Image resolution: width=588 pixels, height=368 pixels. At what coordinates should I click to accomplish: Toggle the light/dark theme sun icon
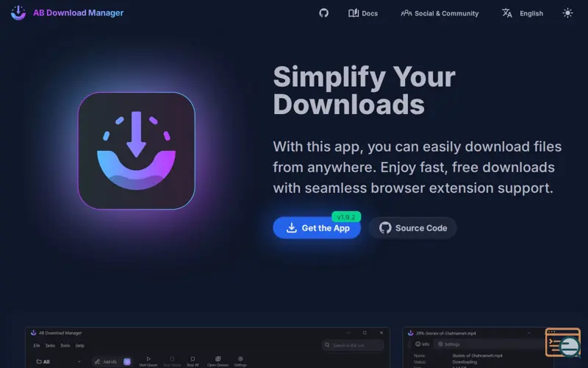(567, 13)
